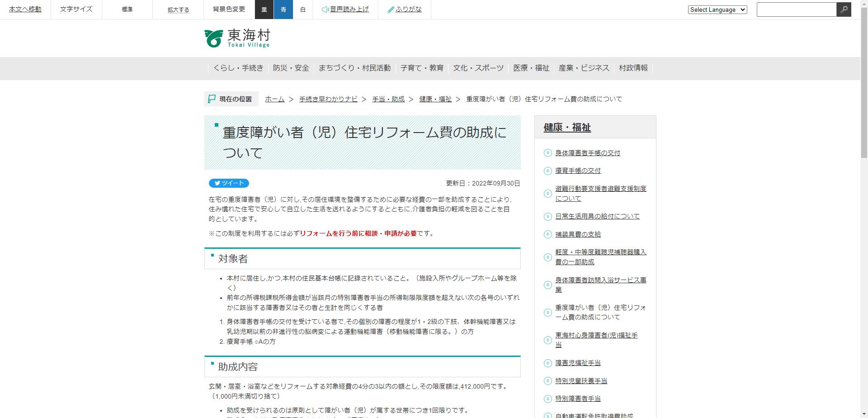Screen dimensions: 868x418
Task: Open 日常生活用具の給付について link
Action: [x=598, y=216]
